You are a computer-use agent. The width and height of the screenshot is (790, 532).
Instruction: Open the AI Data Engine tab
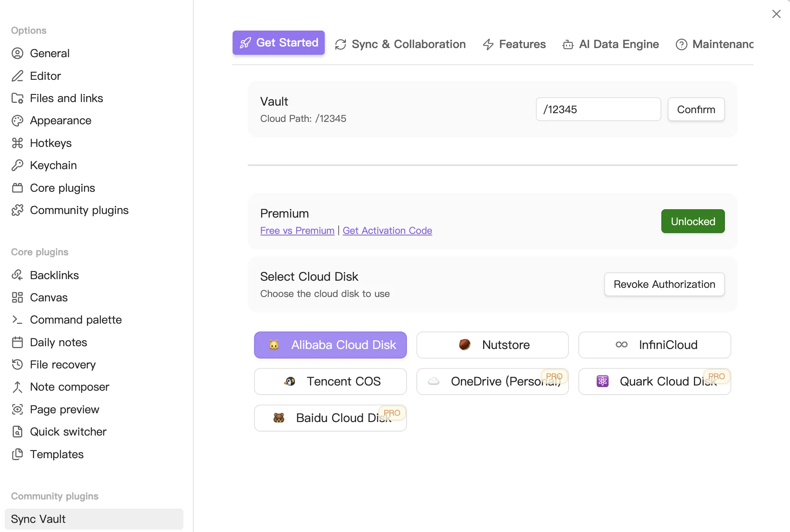pyautogui.click(x=611, y=44)
